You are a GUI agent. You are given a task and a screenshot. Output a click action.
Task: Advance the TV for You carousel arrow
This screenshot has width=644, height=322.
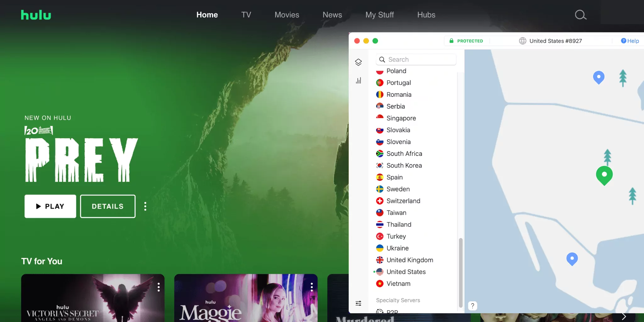(624, 317)
